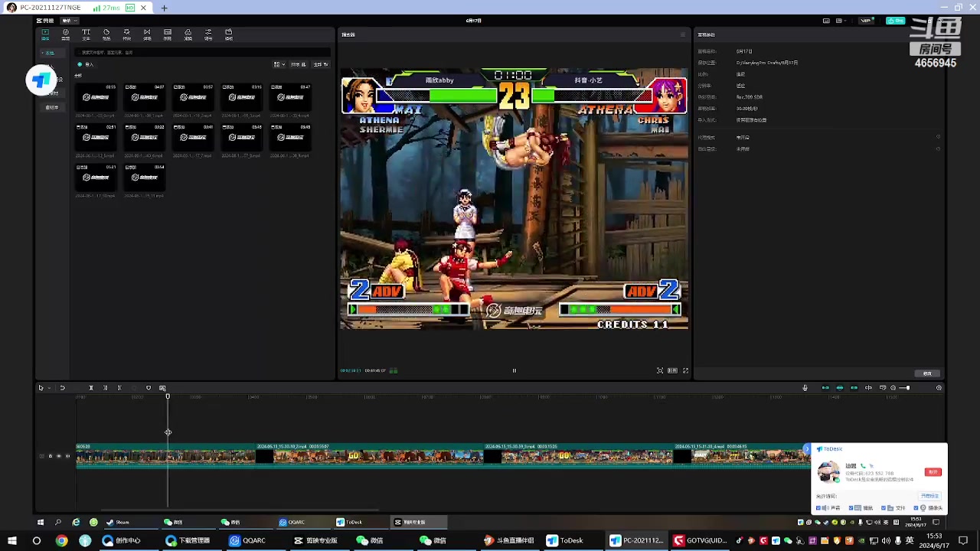Click the Delete-right trim tool

tap(119, 388)
